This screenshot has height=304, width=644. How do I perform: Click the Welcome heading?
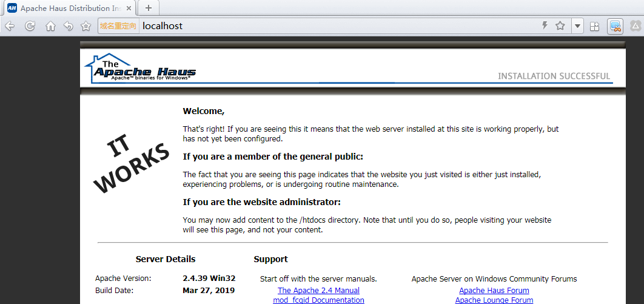click(204, 111)
